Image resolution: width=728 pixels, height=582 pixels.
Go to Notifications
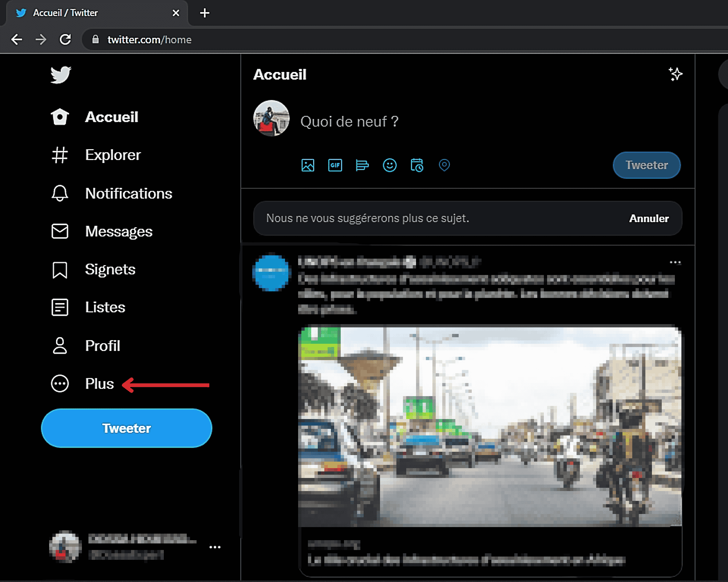click(x=112, y=194)
